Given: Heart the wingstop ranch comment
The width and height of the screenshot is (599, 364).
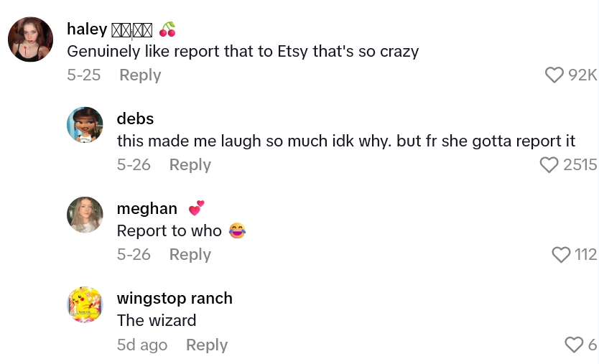Looking at the screenshot, I should (x=574, y=345).
